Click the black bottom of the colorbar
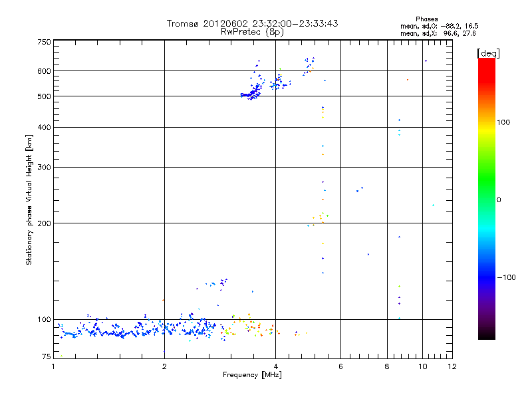Image resolution: width=532 pixels, height=399 pixels. tap(487, 334)
